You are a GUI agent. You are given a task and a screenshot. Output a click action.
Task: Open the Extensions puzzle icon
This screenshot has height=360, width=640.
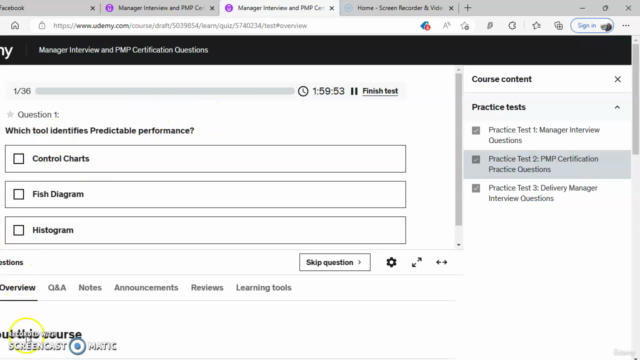pyautogui.click(x=512, y=25)
